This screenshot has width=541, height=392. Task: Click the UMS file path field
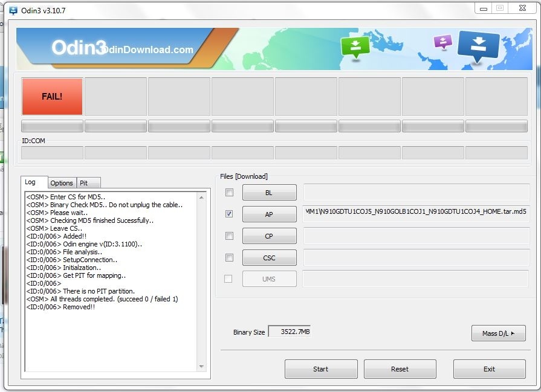pyautogui.click(x=415, y=278)
